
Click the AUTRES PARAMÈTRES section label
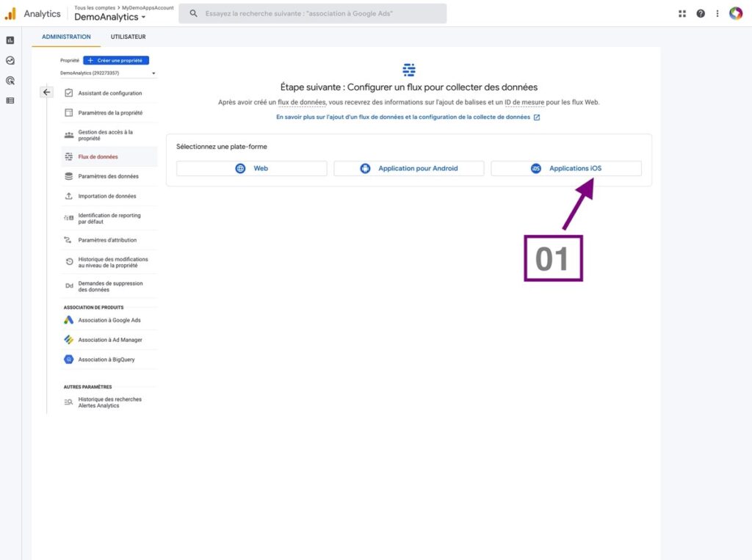click(88, 387)
